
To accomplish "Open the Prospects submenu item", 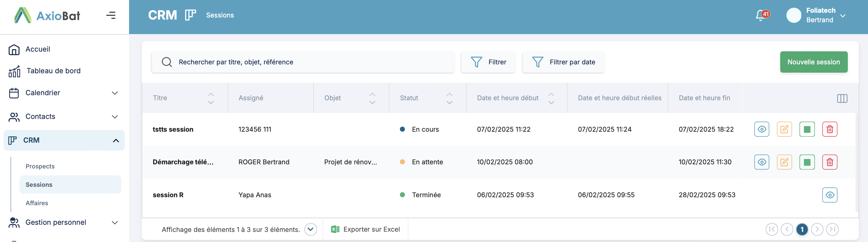I will (x=40, y=166).
